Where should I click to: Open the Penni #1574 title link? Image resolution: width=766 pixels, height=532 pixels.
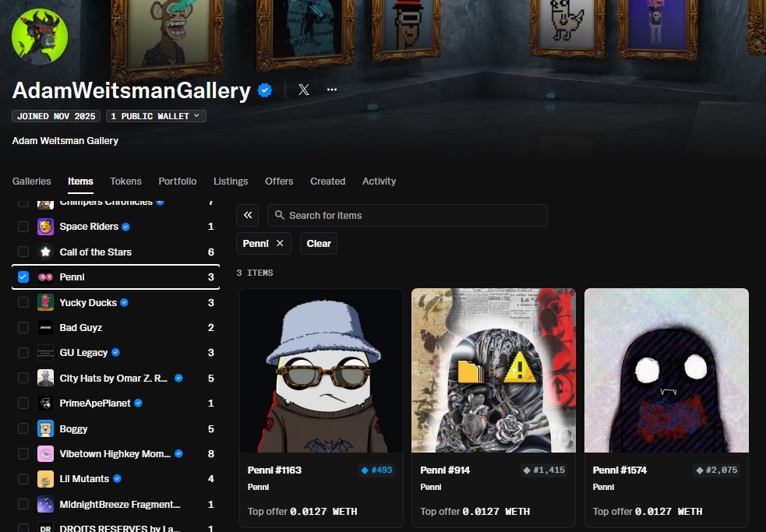(620, 470)
